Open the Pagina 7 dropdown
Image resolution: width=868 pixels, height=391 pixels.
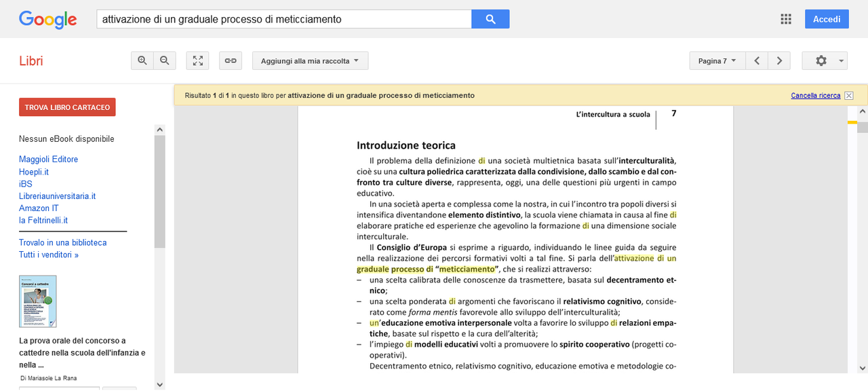717,60
